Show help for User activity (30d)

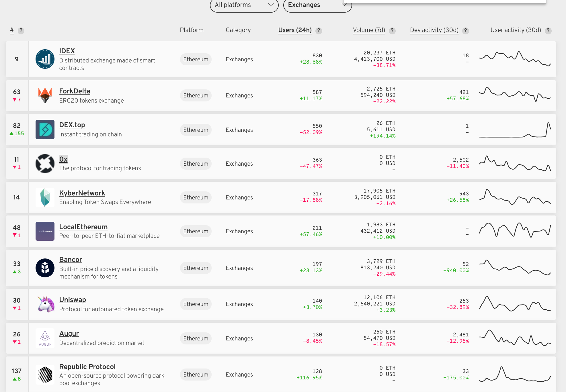pos(548,31)
